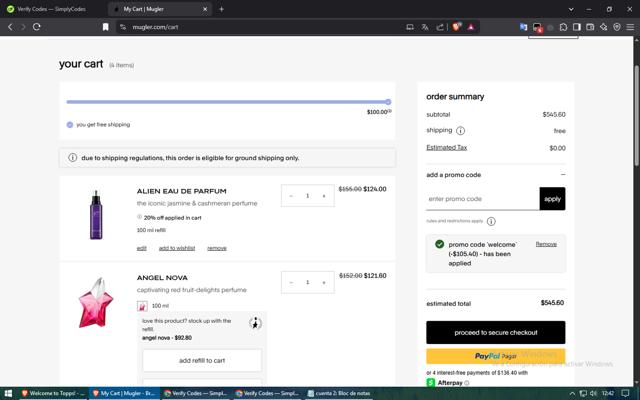Select the Angel Nova 100 ml size swatch
The image size is (640, 400).
click(x=142, y=306)
